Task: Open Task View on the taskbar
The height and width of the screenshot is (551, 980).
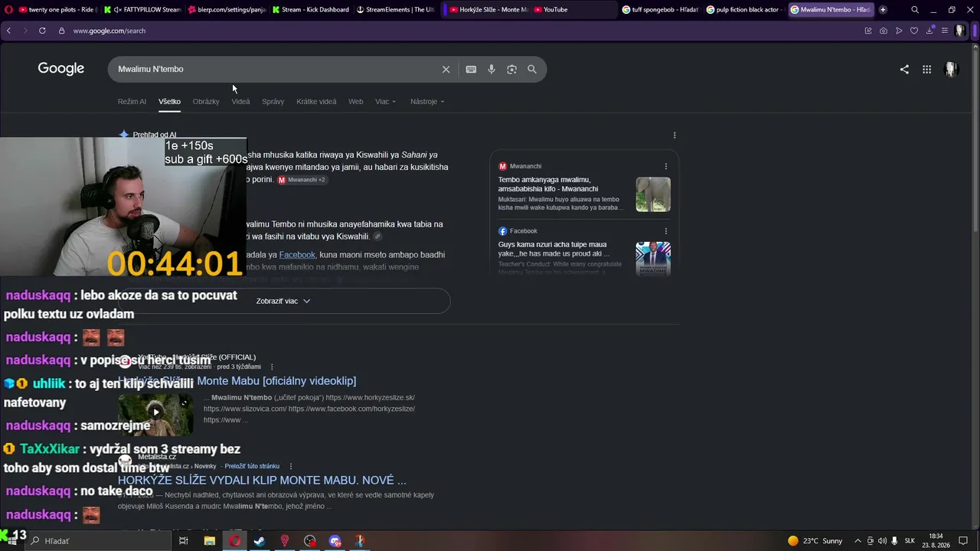Action: 184,541
